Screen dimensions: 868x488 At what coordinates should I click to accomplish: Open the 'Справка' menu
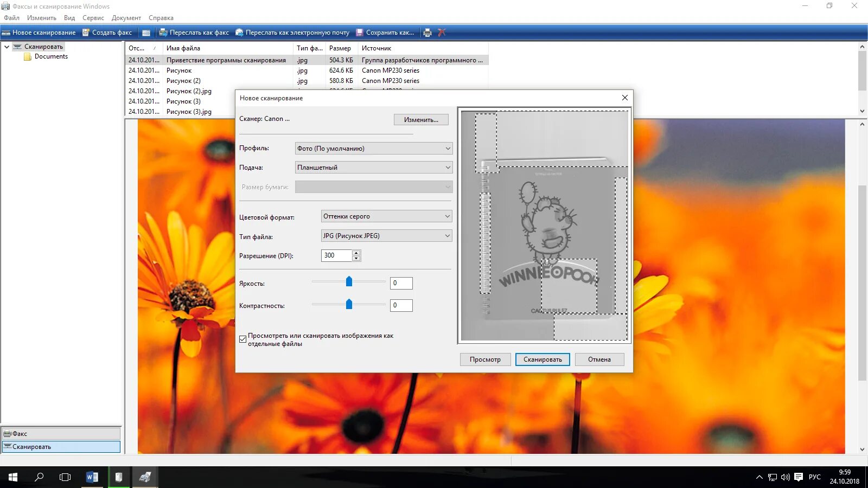point(161,18)
